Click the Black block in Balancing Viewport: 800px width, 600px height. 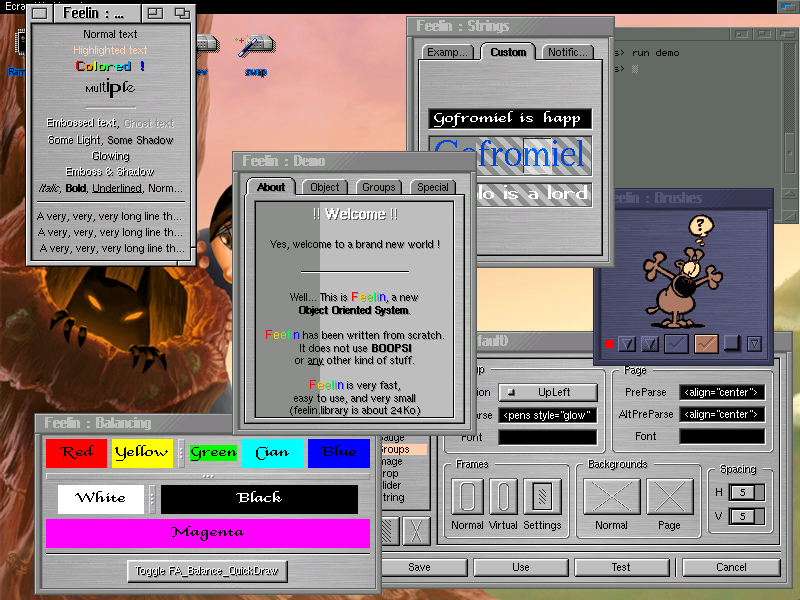click(259, 499)
